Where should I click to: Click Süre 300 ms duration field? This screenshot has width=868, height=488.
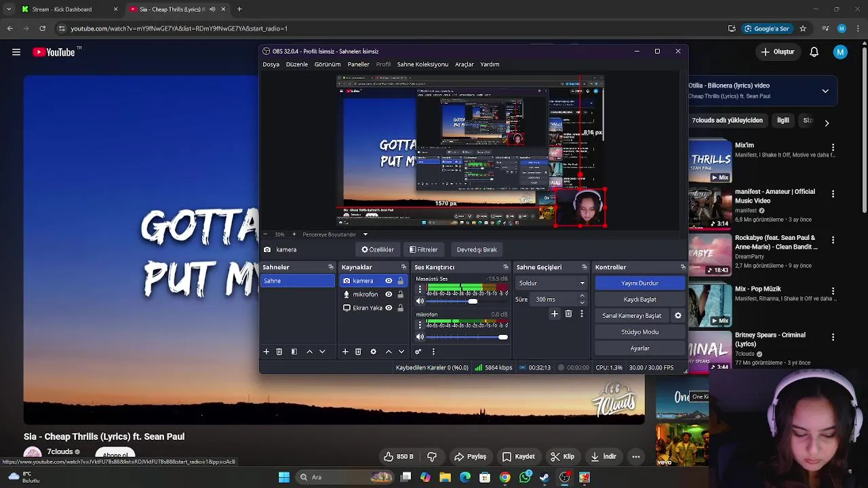[x=555, y=299]
